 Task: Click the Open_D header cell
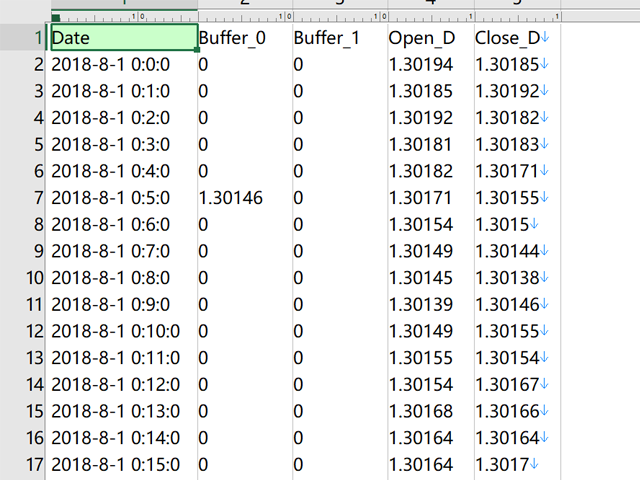coord(428,38)
